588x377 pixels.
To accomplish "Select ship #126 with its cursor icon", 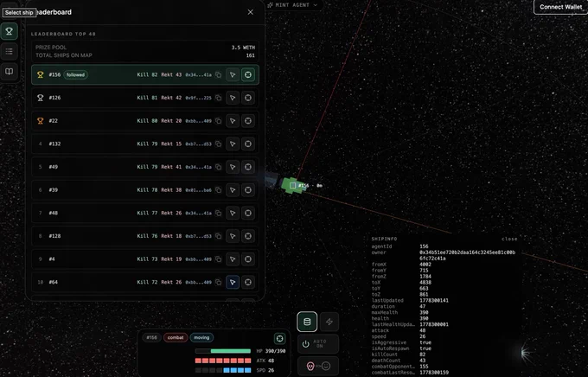I will [x=233, y=98].
